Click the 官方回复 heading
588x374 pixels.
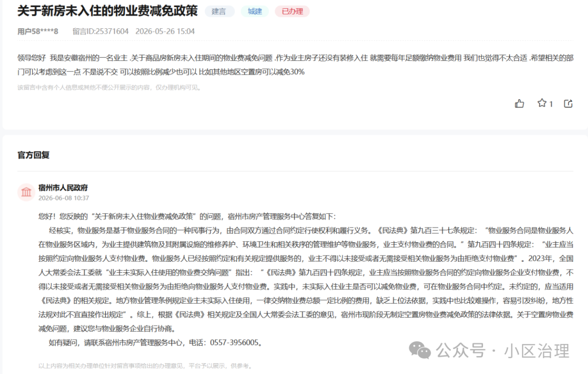(x=33, y=155)
